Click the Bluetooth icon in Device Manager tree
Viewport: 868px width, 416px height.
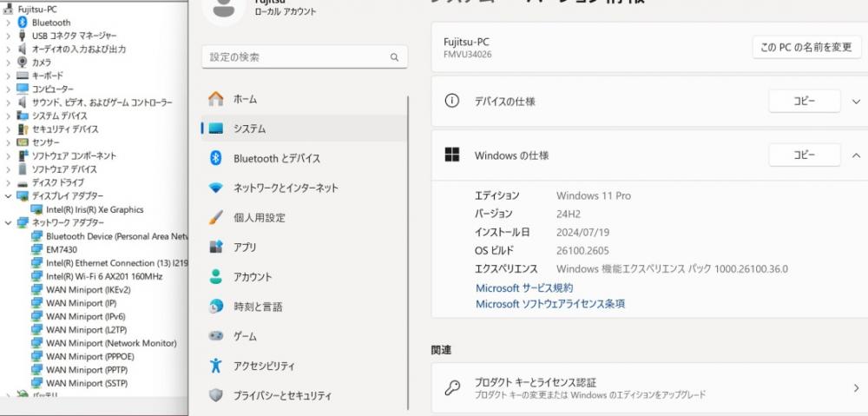click(23, 23)
